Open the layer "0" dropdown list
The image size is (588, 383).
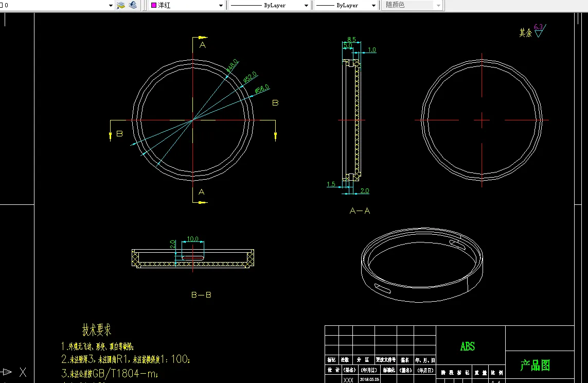[111, 5]
